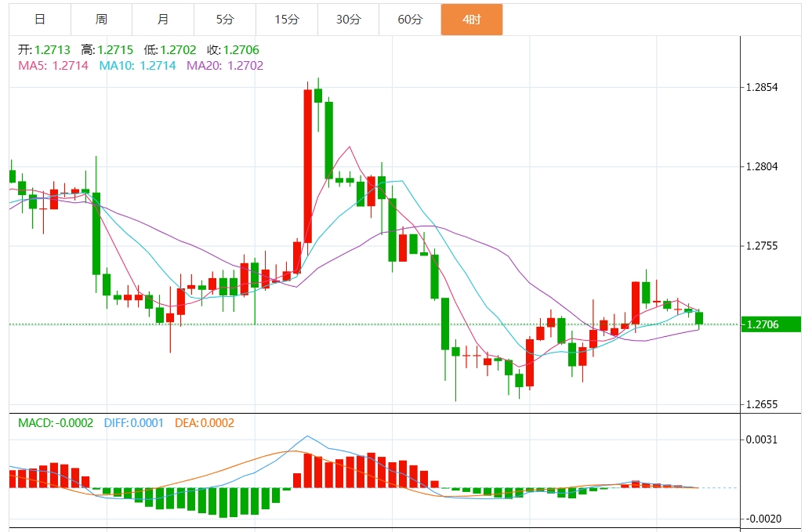The image size is (812, 532).
Task: Switch to the 日 (daily) chart tab
Action: pyautogui.click(x=40, y=20)
